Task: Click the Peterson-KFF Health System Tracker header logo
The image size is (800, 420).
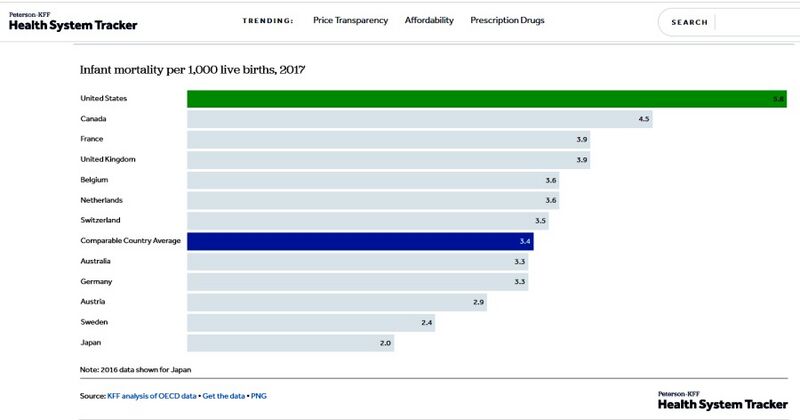Action: point(73,22)
